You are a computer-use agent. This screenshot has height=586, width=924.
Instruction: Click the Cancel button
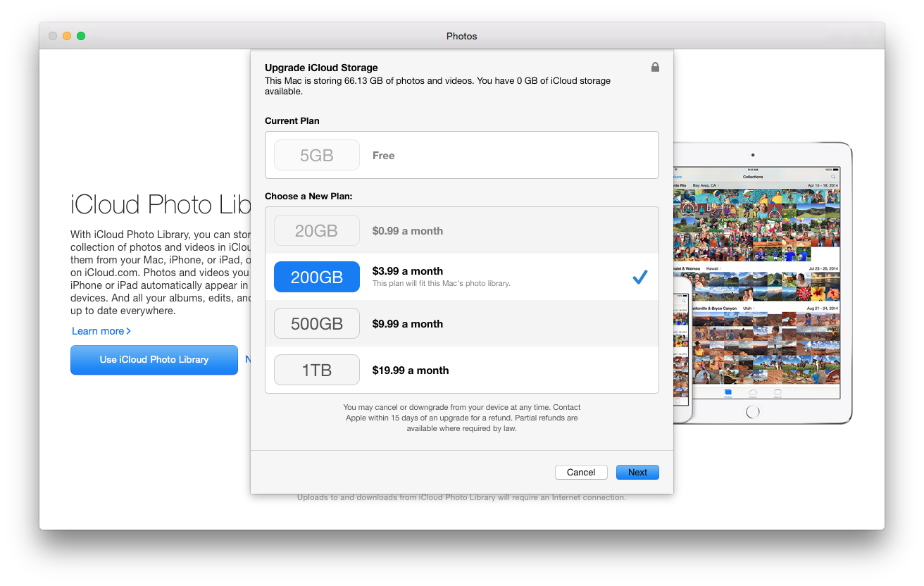tap(581, 473)
